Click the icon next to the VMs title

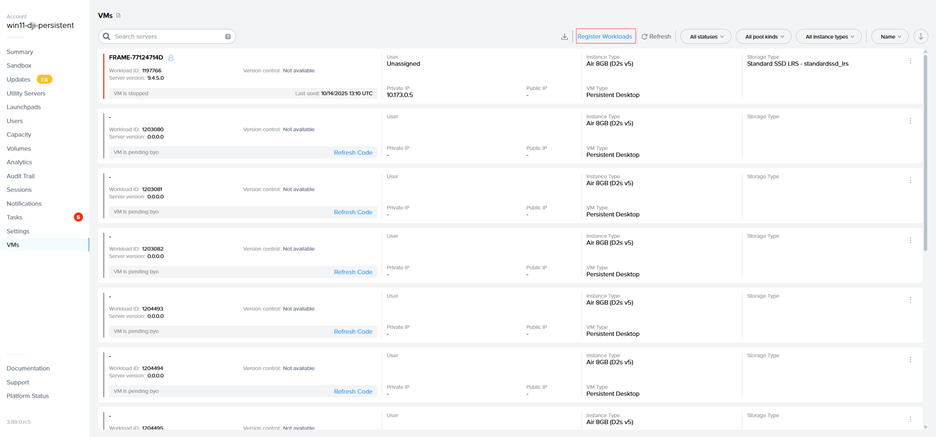118,16
